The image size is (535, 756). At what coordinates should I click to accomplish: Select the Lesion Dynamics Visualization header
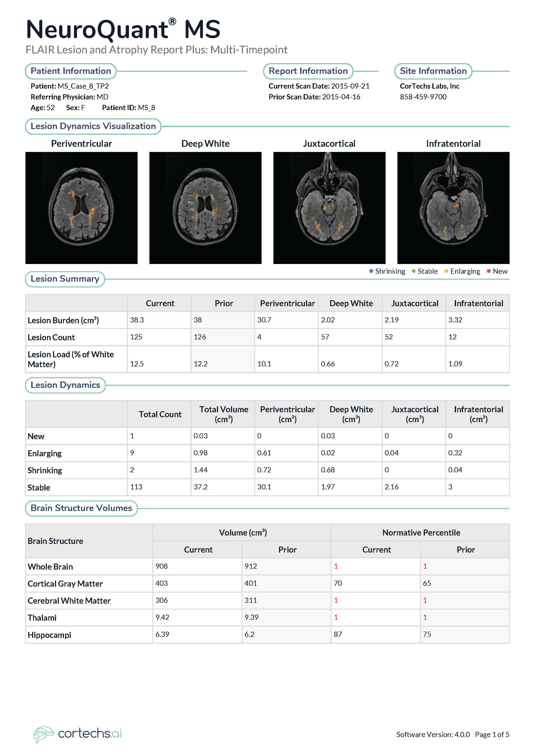[x=93, y=127]
